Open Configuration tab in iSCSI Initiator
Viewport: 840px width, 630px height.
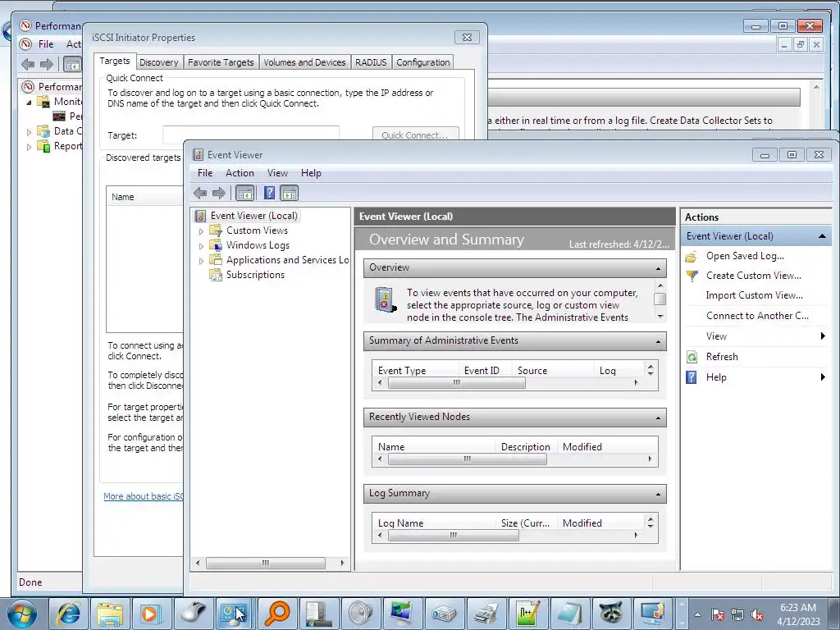point(422,62)
